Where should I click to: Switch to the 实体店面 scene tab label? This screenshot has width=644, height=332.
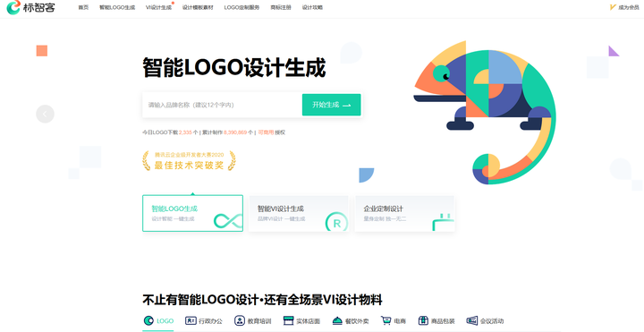pos(309,321)
